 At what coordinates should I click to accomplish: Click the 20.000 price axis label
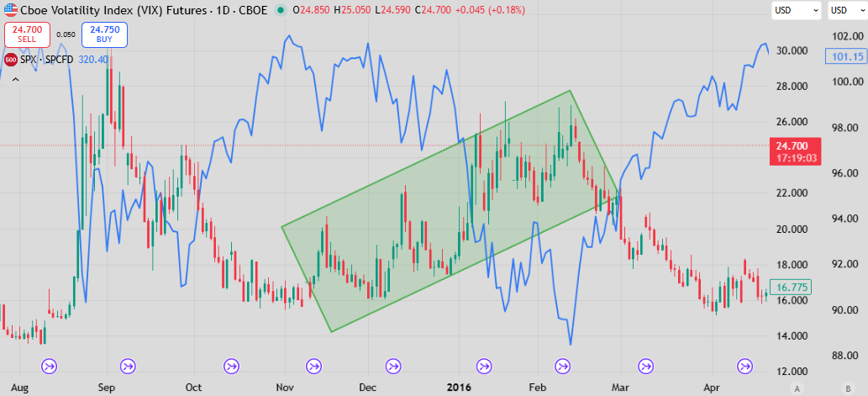[792, 229]
